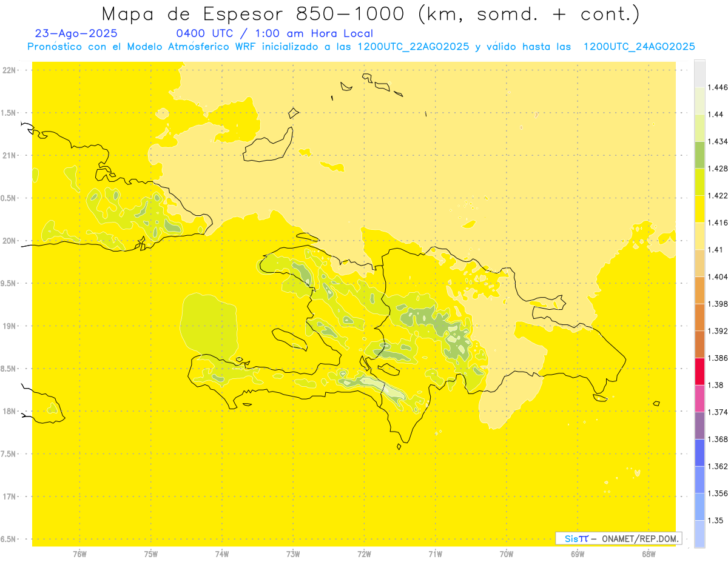Image resolution: width=728 pixels, height=562 pixels.
Task: Click the initialization time '1200UTC_22AGO2025'
Action: (413, 47)
